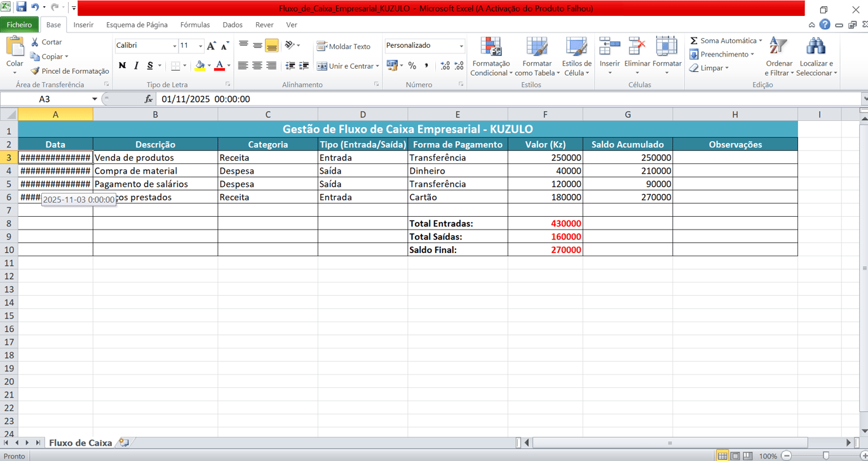This screenshot has width=868, height=461.
Task: Align cell text to the right
Action: [271, 65]
